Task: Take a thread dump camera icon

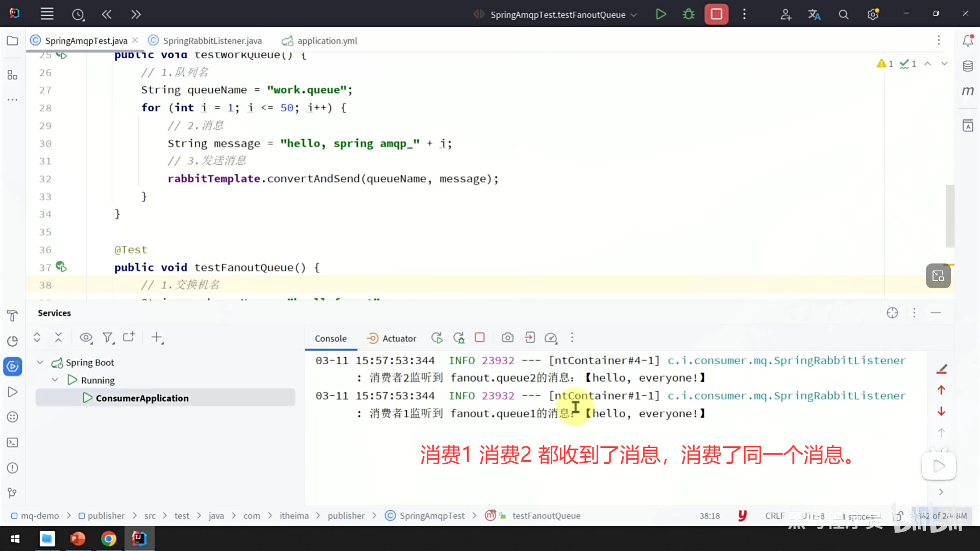Action: 507,338
